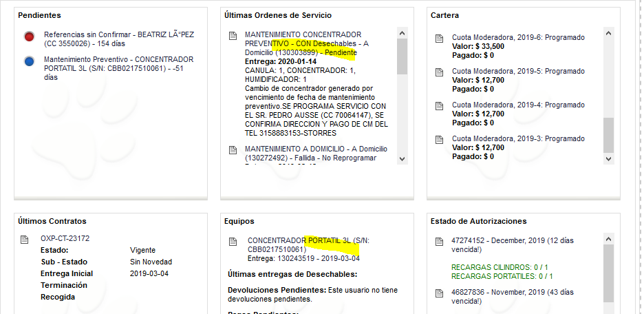Click document icon next to contract OXP-CT-23172
This screenshot has width=644, height=314.
tap(25, 240)
